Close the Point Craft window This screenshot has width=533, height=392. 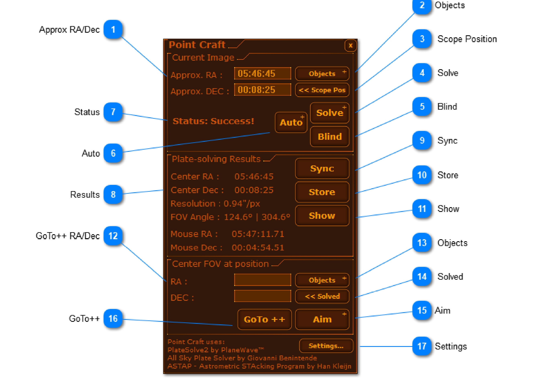point(350,46)
